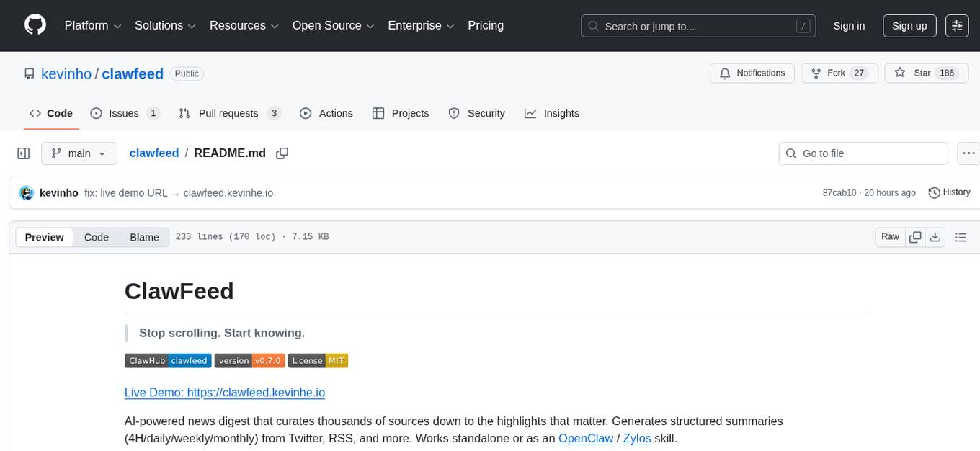Switch to Blame view

(x=144, y=237)
